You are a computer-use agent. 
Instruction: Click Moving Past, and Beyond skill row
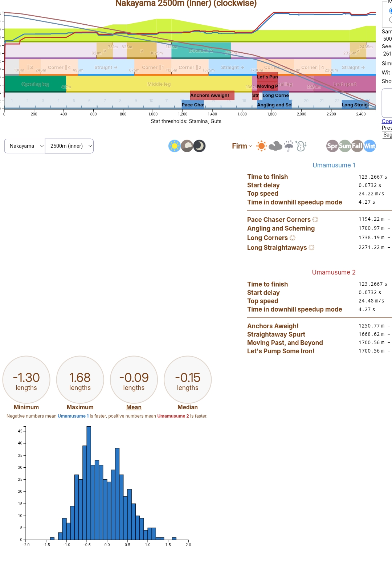coord(319,343)
